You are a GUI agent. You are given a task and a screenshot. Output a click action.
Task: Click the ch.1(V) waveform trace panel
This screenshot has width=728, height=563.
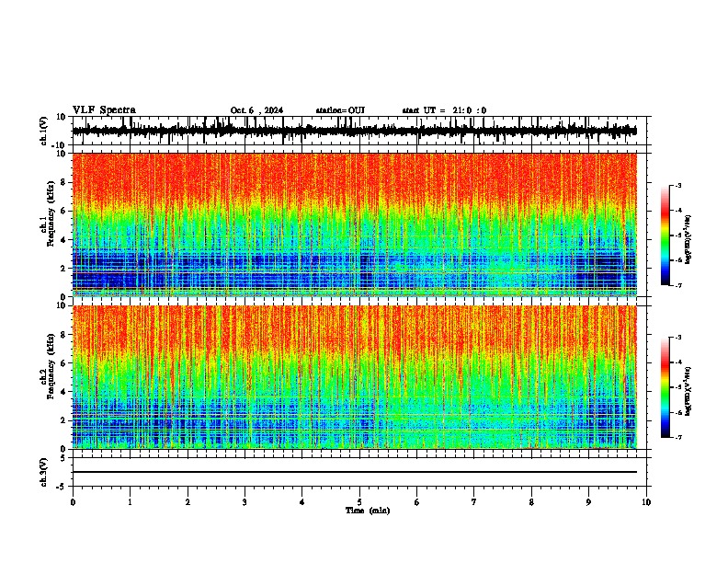coord(359,131)
